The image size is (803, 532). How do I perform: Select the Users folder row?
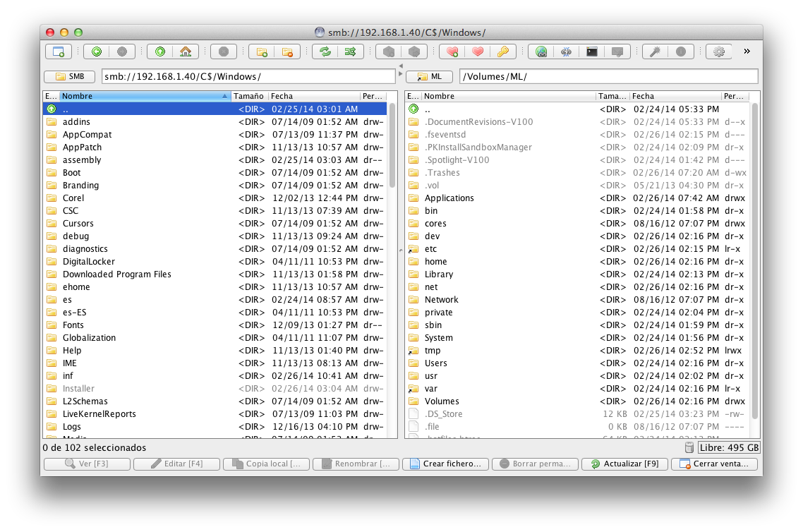pos(578,363)
